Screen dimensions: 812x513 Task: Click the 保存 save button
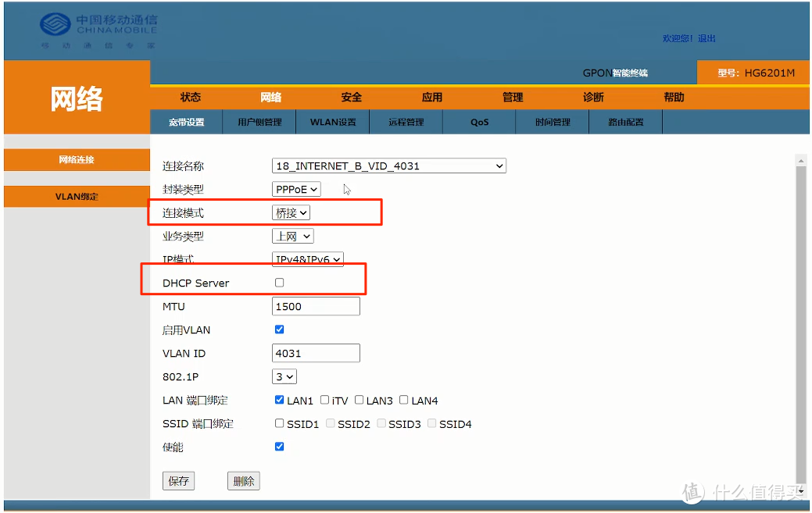pos(178,480)
